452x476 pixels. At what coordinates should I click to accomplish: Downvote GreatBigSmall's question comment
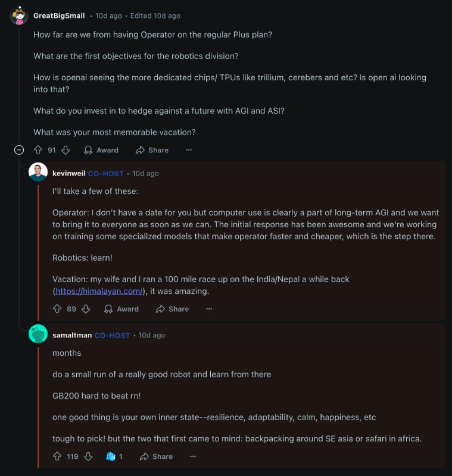pos(66,150)
